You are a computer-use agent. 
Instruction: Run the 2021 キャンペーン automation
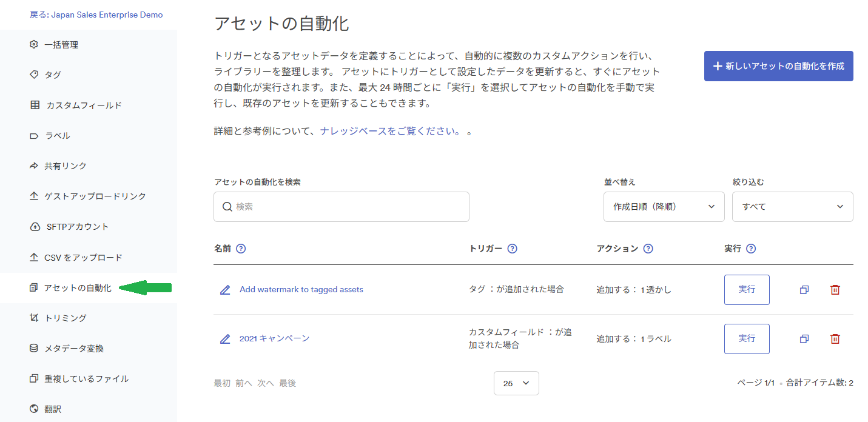point(747,339)
